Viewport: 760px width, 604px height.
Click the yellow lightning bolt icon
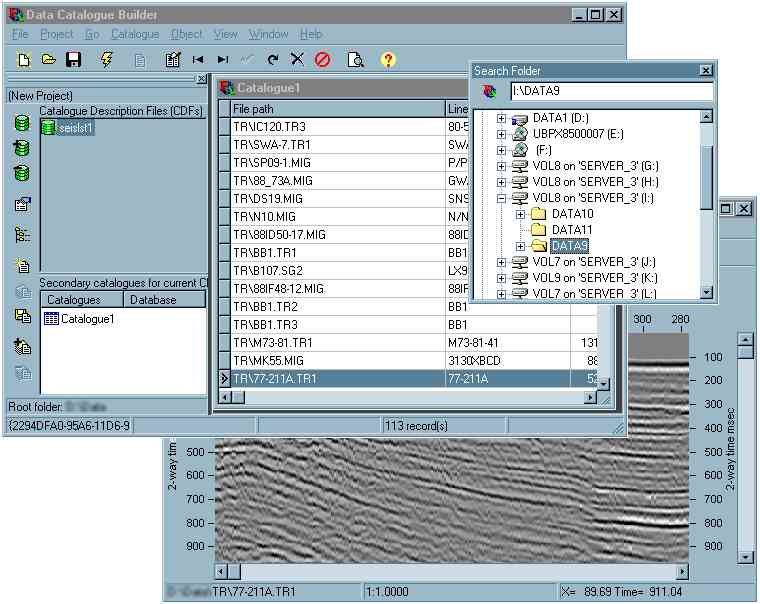[107, 60]
